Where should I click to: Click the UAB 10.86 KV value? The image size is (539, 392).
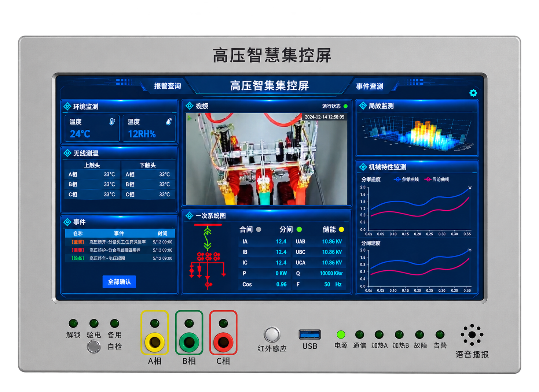tap(332, 242)
